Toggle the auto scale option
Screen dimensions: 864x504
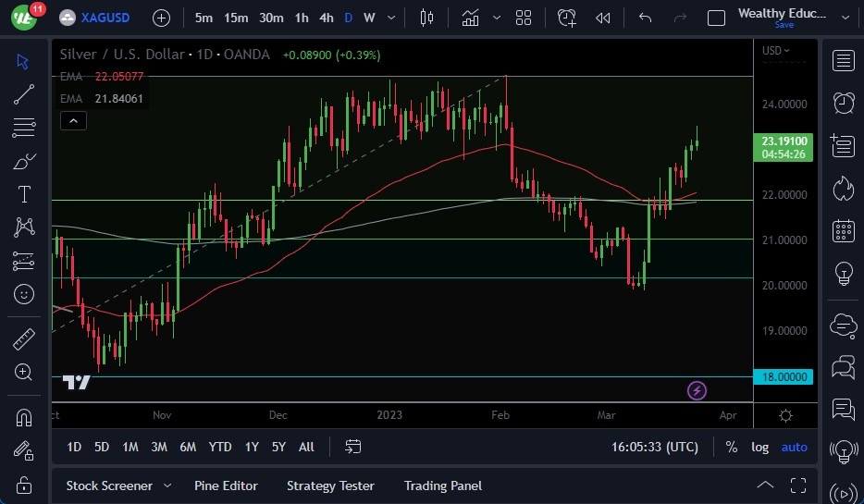(x=794, y=447)
